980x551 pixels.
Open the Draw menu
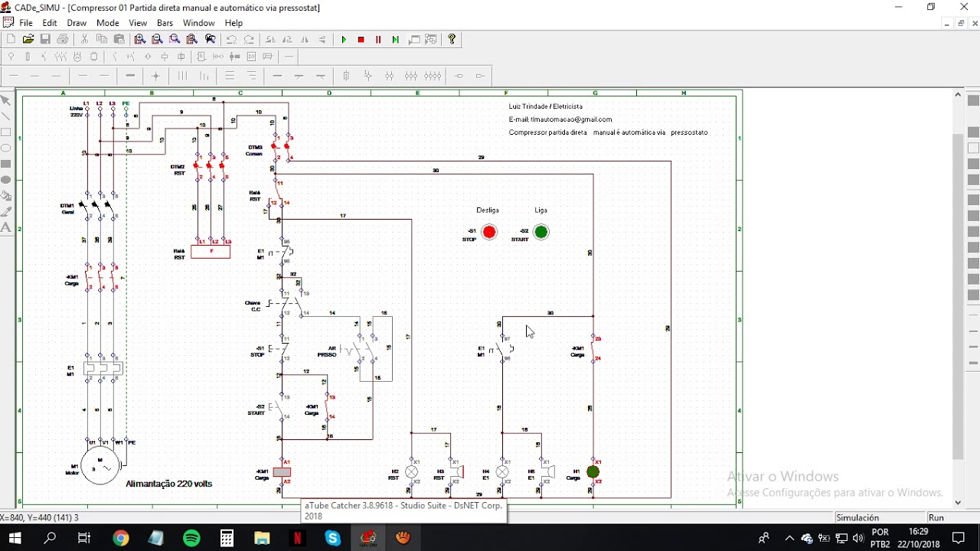77,23
